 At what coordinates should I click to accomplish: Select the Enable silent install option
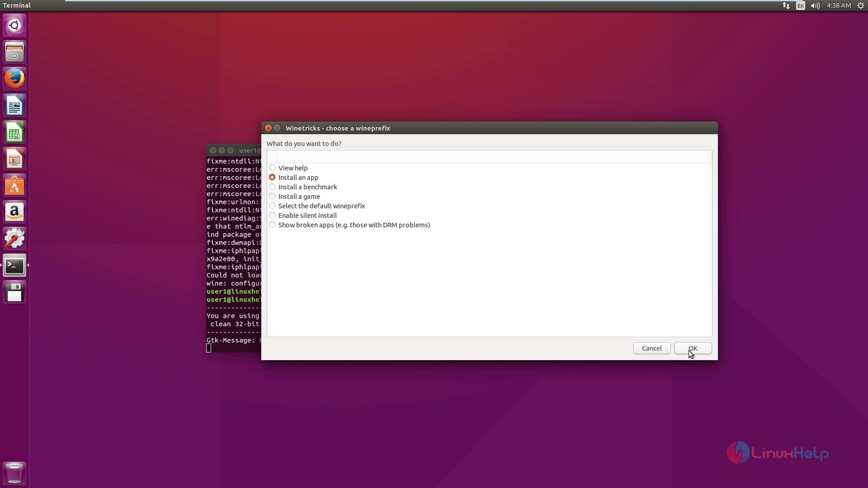coord(303,216)
